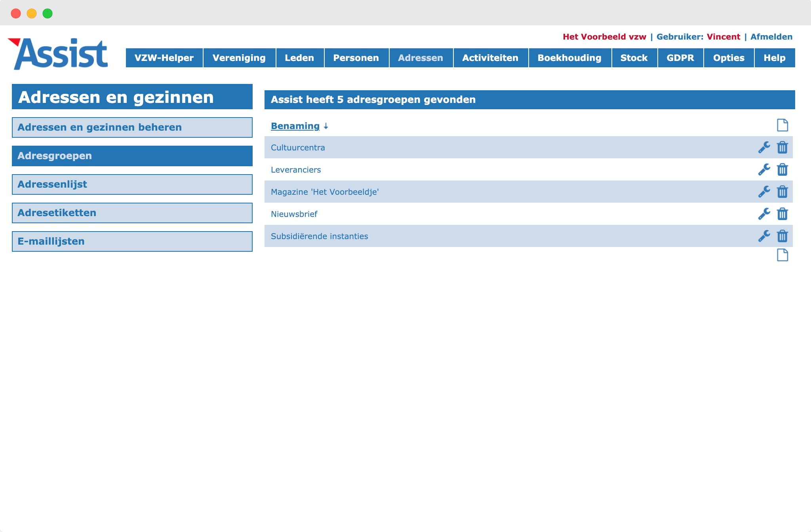811x532 pixels.
Task: Sort list by Benaming column header
Action: (295, 126)
